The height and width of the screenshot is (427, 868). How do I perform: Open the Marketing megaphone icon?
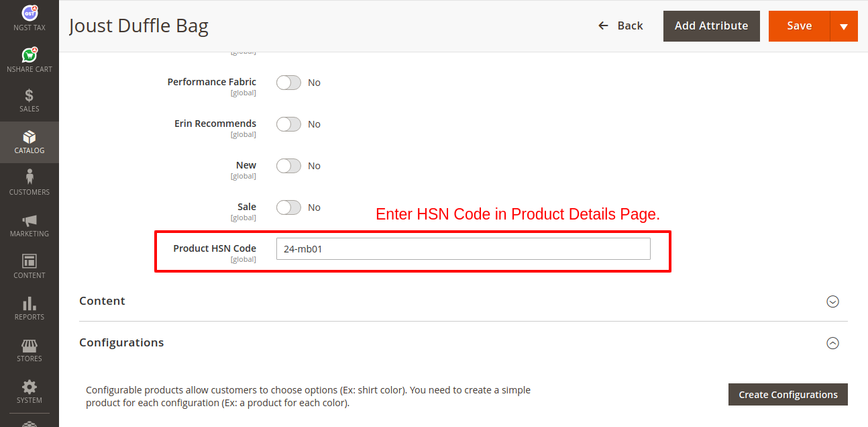[30, 220]
